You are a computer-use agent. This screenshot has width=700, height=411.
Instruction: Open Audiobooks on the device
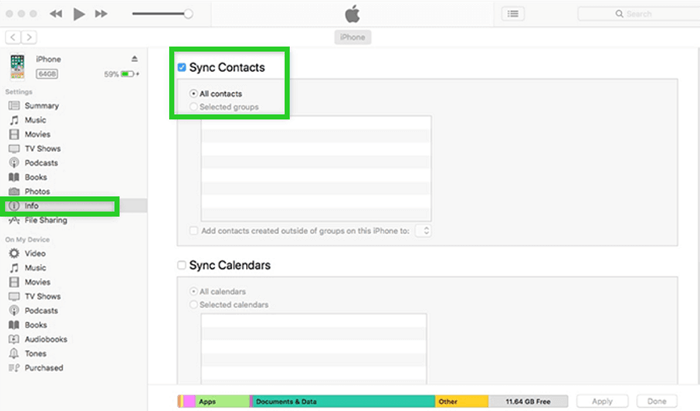point(45,339)
